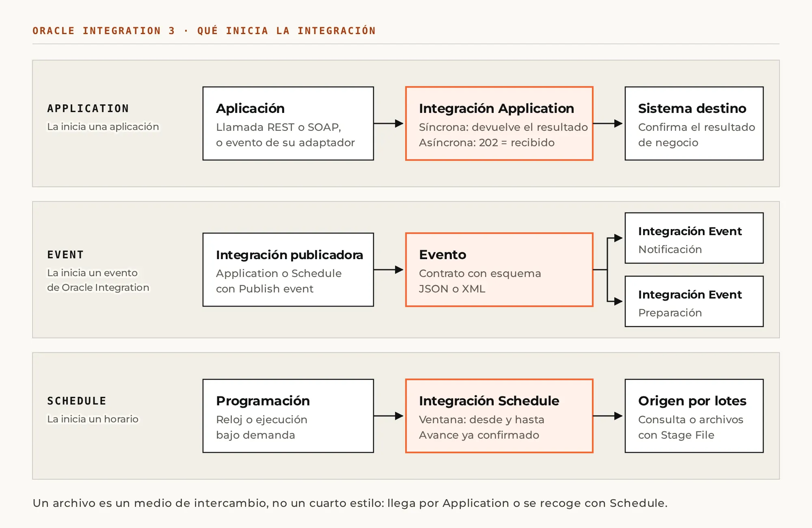This screenshot has width=812, height=528.
Task: Click the 'Integración publicadora' title
Action: pyautogui.click(x=289, y=255)
